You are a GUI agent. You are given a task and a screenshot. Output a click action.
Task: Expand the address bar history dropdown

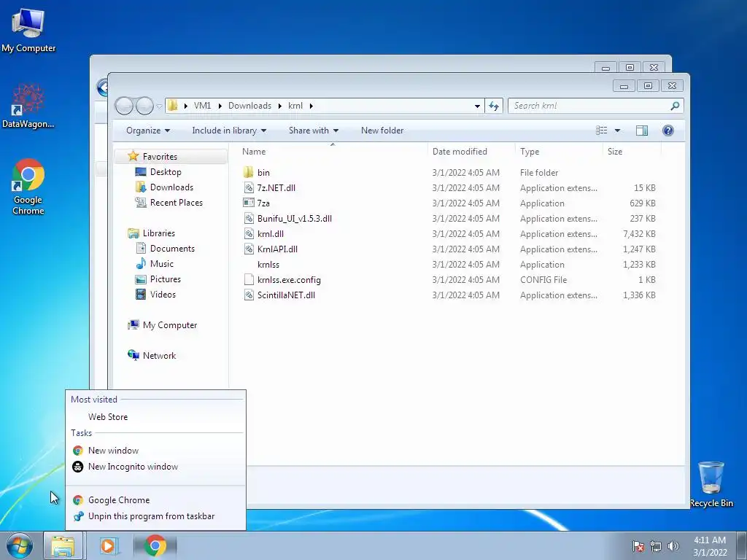coord(477,106)
